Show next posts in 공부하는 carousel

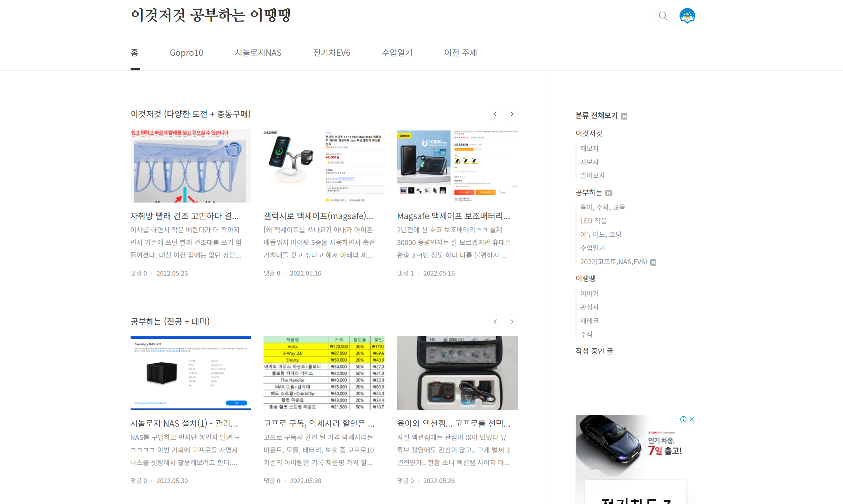pos(511,322)
